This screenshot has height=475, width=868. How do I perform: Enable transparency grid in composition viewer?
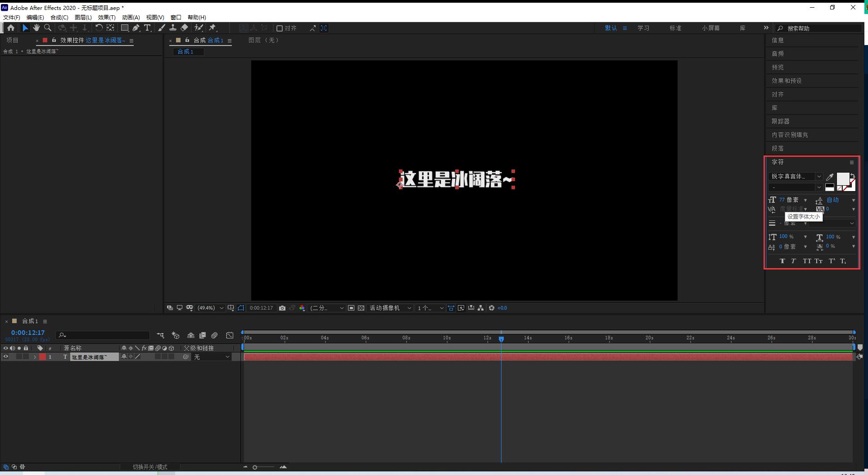(361, 308)
